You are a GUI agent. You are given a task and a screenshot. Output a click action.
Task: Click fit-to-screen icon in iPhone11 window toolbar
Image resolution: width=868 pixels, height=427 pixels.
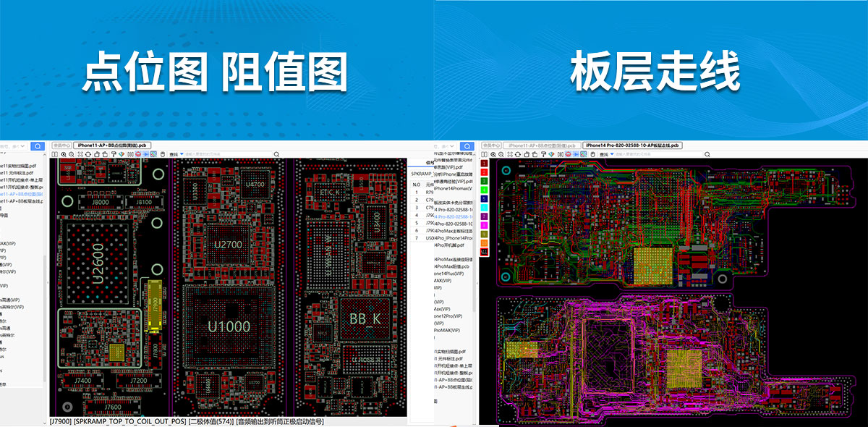pos(80,154)
